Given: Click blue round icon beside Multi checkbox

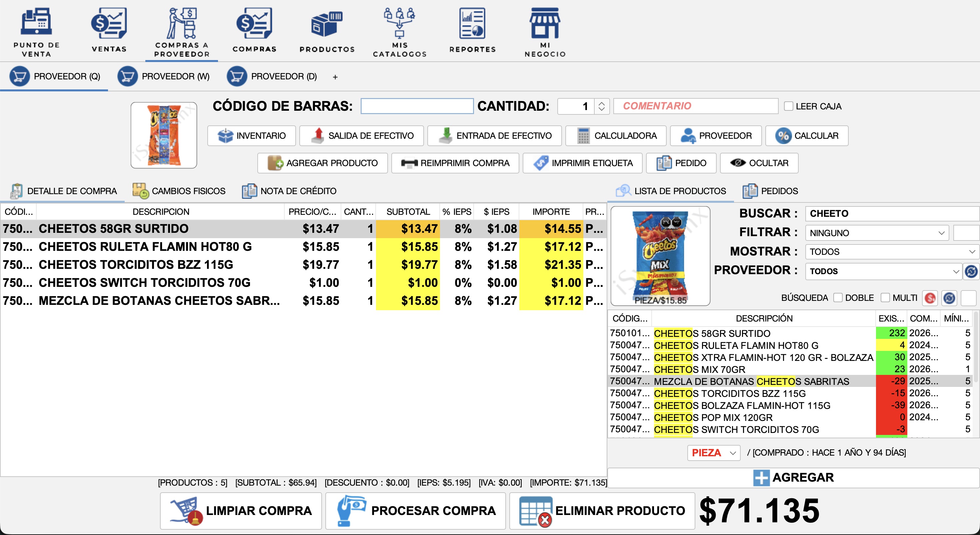Looking at the screenshot, I should tap(949, 298).
